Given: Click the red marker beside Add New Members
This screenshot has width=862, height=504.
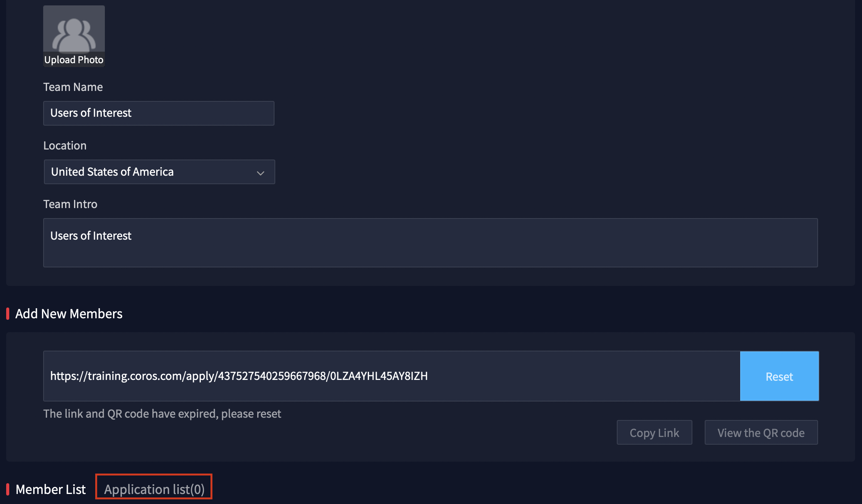Looking at the screenshot, I should tap(8, 314).
